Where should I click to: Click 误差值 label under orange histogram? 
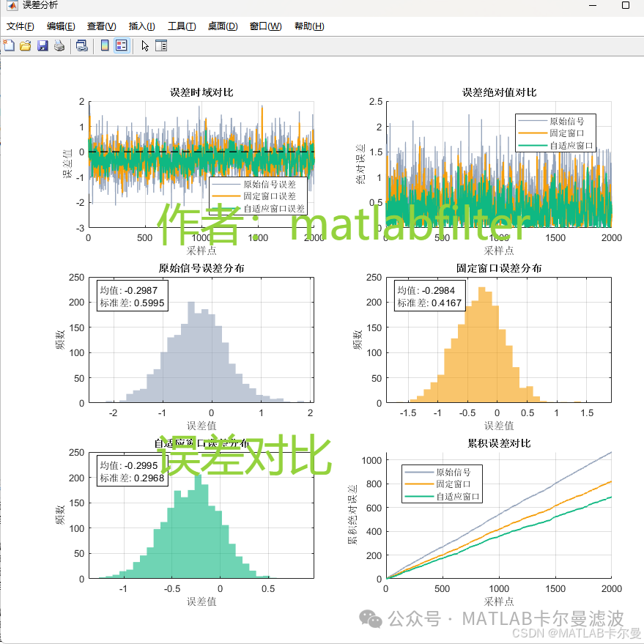coord(499,426)
